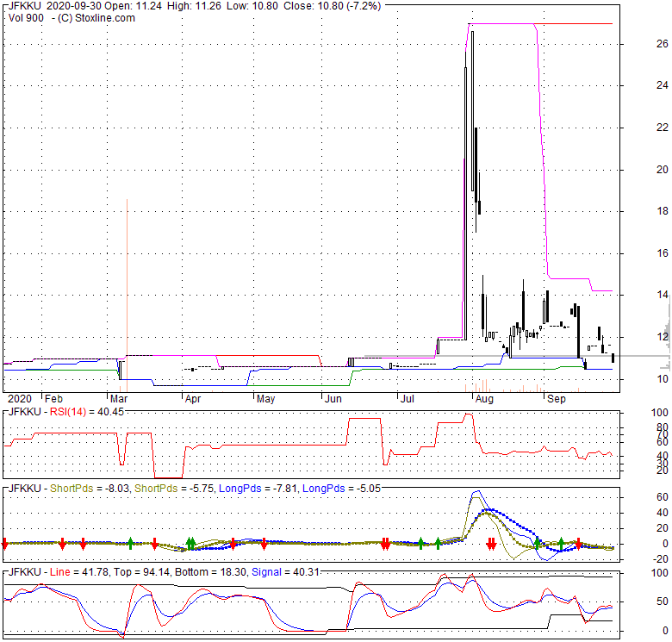The height and width of the screenshot is (642, 672).
Task: Click the blue Signal = 40.31 label
Action: [x=285, y=572]
